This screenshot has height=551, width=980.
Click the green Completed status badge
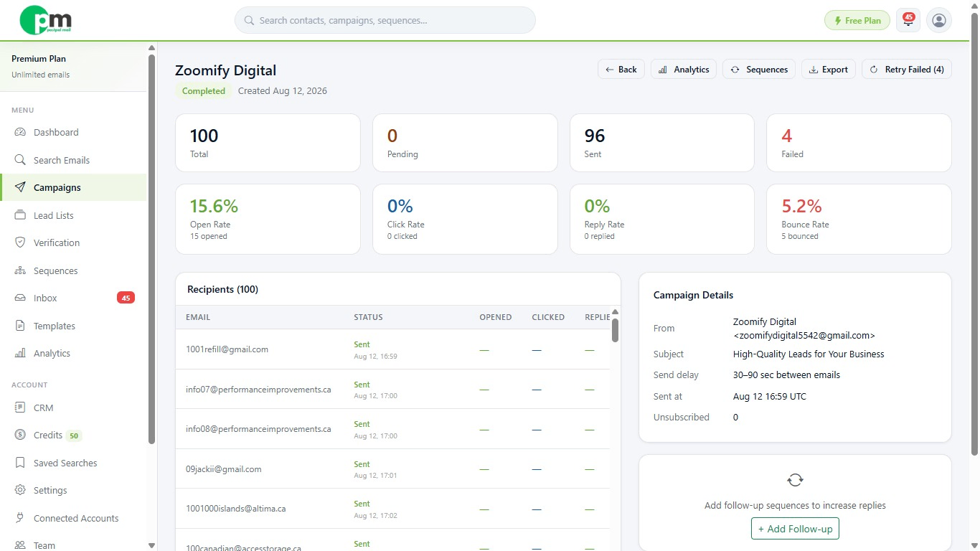click(x=204, y=91)
